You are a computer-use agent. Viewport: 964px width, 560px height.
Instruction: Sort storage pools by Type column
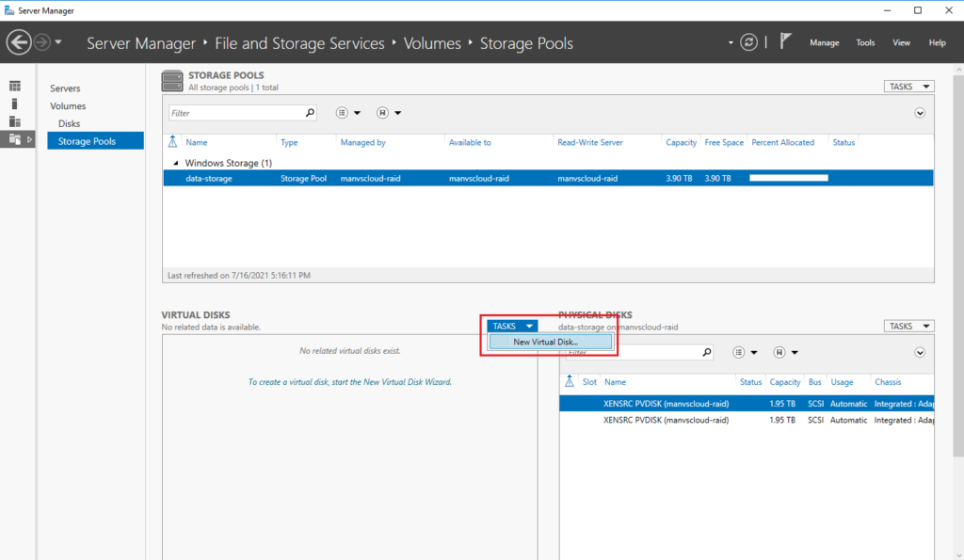tap(289, 143)
